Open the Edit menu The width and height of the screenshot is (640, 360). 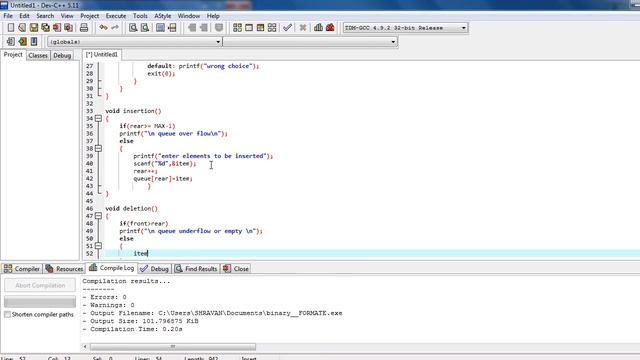click(24, 16)
